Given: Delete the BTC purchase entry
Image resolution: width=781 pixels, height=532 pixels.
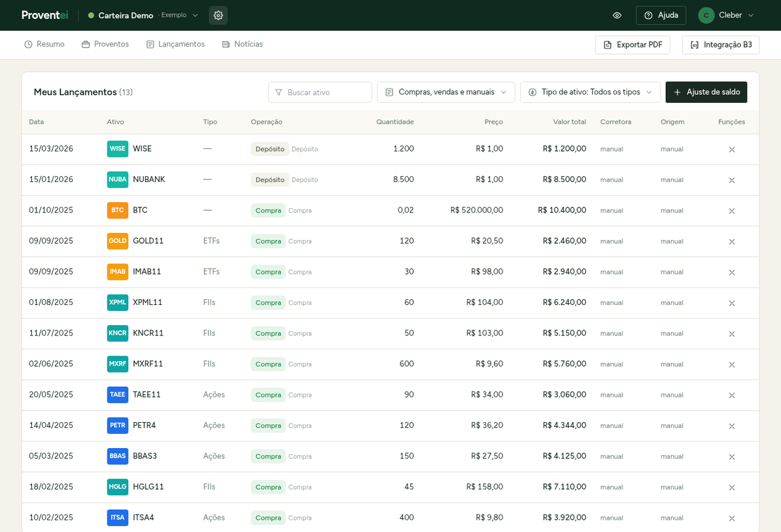Looking at the screenshot, I should (x=732, y=211).
